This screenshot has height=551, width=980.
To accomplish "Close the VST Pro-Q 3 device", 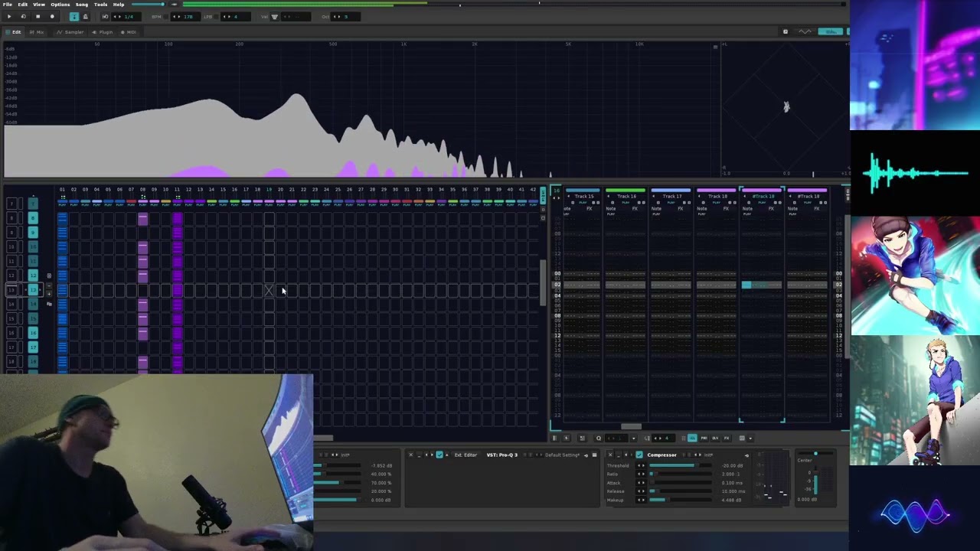I will [x=410, y=455].
